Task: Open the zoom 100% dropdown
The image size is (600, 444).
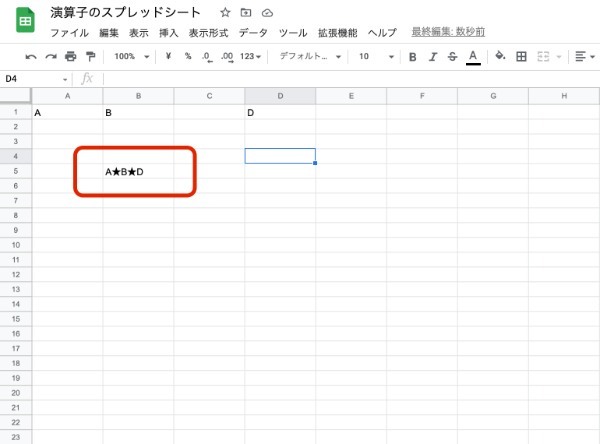Action: tap(132, 57)
